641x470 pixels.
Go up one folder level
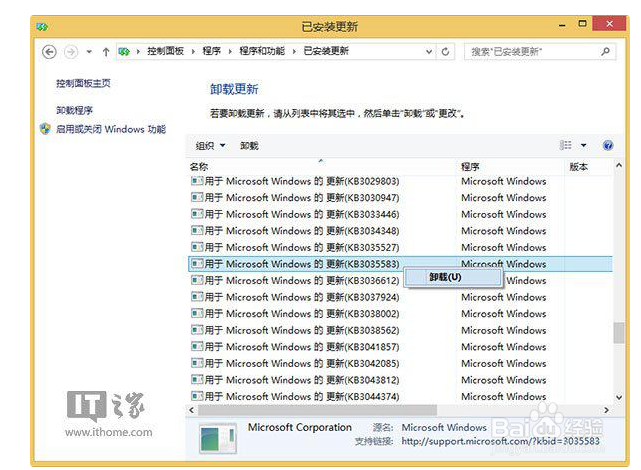click(x=106, y=52)
